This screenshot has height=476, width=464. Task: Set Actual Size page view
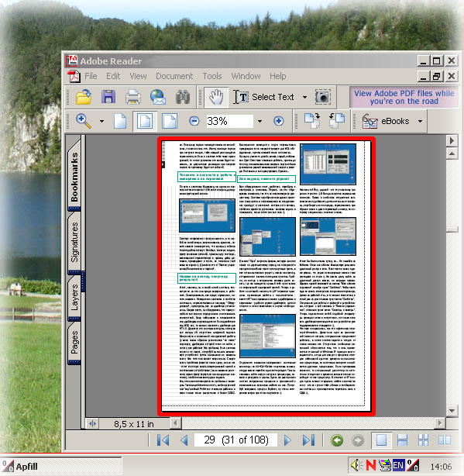click(x=120, y=121)
